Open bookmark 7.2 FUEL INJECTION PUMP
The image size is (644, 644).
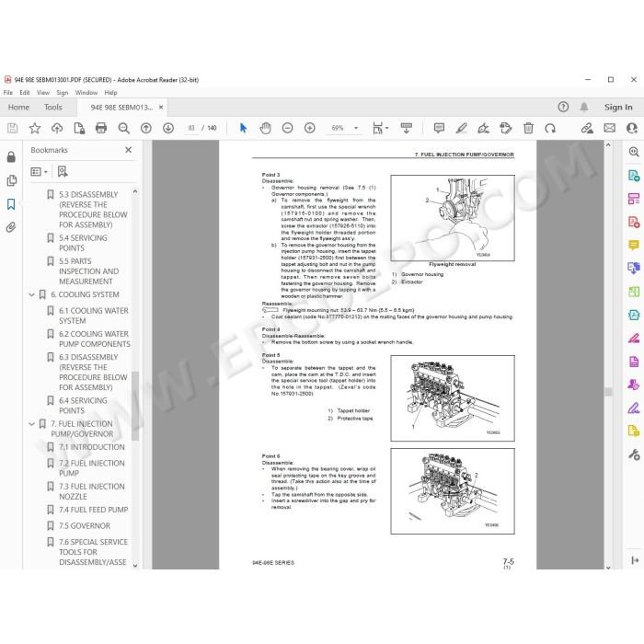(92, 467)
